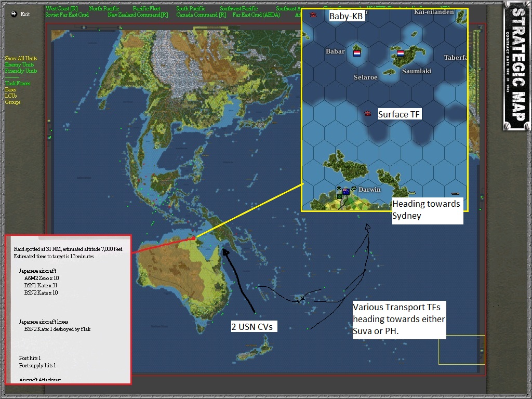Click the Saumlaki map label
The width and height of the screenshot is (532, 399).
416,71
